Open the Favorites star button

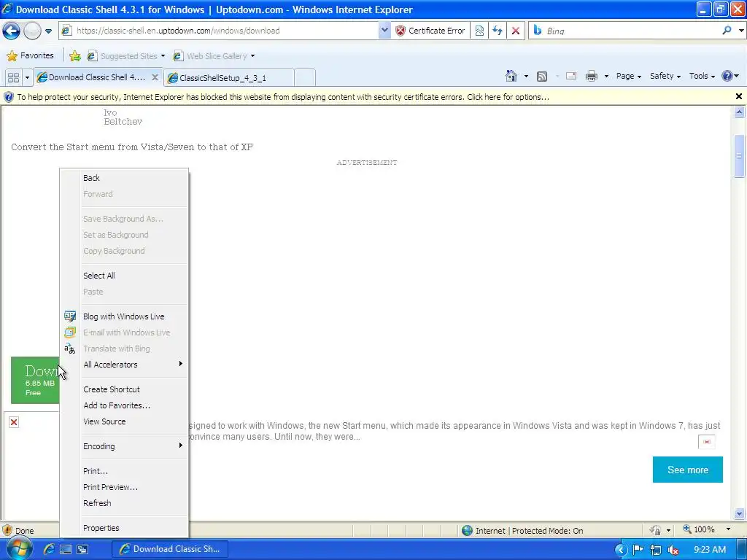click(30, 55)
